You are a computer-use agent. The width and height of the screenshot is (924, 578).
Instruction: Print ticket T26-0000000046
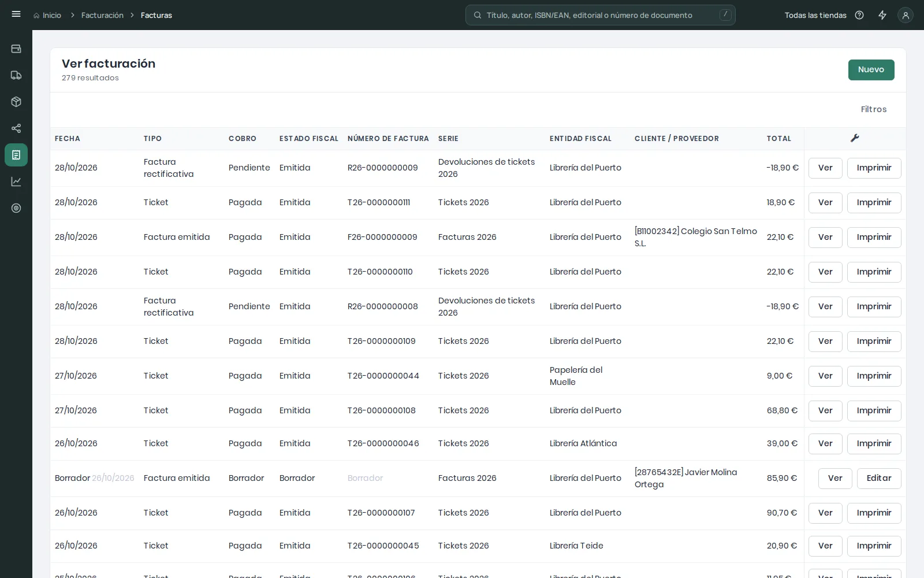874,444
